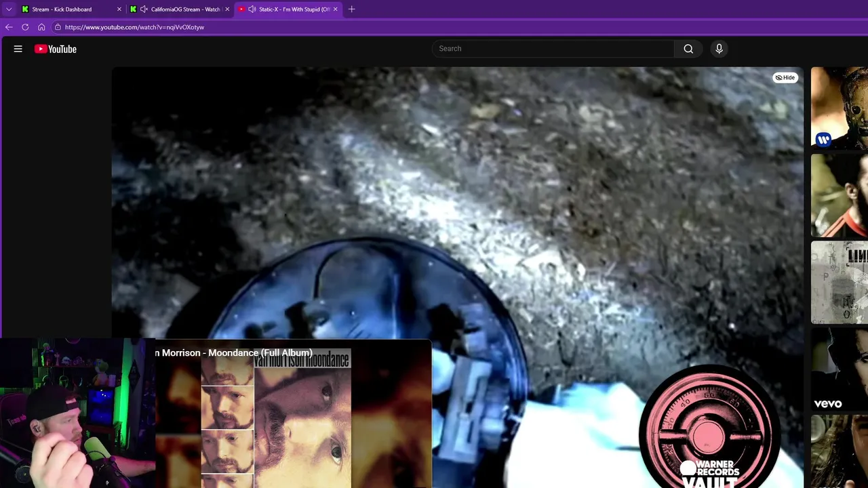868x488 pixels.
Task: Switch to the Stream - Kick Dashboard tab
Action: (x=62, y=9)
